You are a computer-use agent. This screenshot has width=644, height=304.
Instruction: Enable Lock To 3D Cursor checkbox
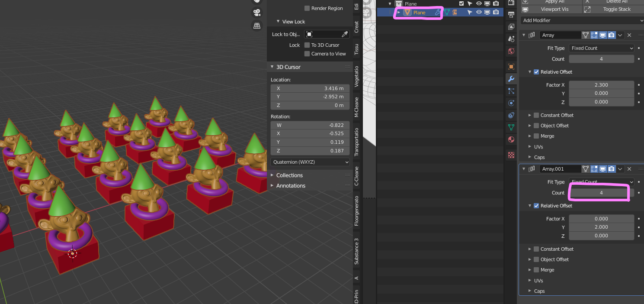click(307, 45)
